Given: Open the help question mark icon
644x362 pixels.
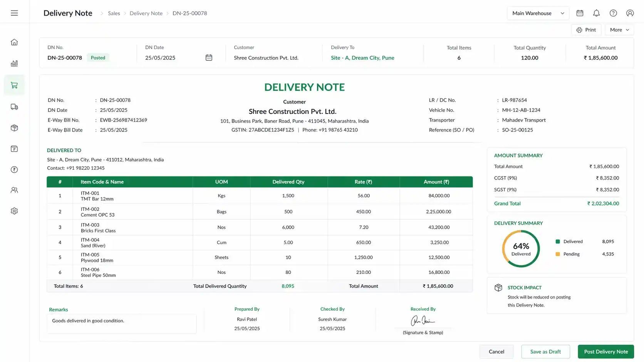Looking at the screenshot, I should [x=613, y=13].
